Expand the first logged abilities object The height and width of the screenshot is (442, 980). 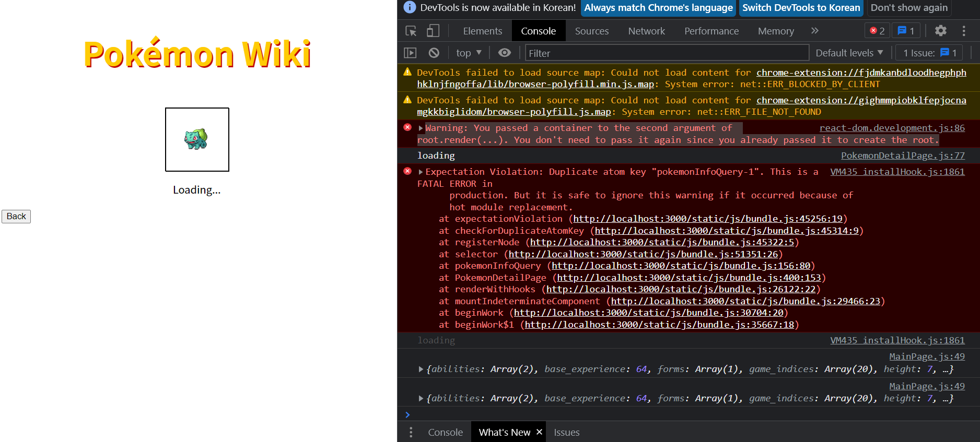click(x=421, y=369)
